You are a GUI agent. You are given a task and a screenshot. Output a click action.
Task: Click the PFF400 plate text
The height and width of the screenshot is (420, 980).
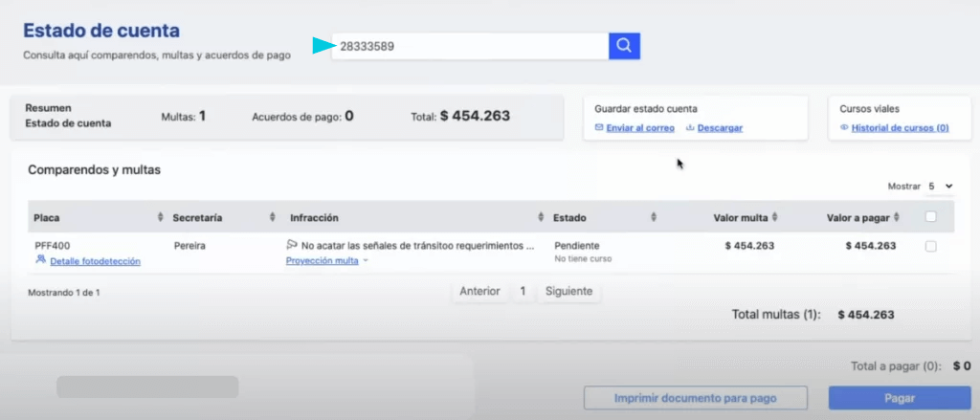coord(53,246)
